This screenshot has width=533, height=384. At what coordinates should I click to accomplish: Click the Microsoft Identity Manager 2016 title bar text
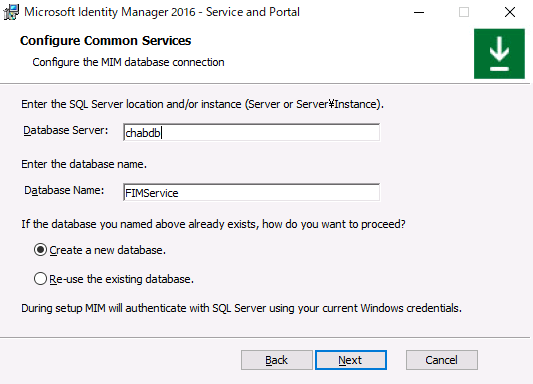tap(162, 12)
